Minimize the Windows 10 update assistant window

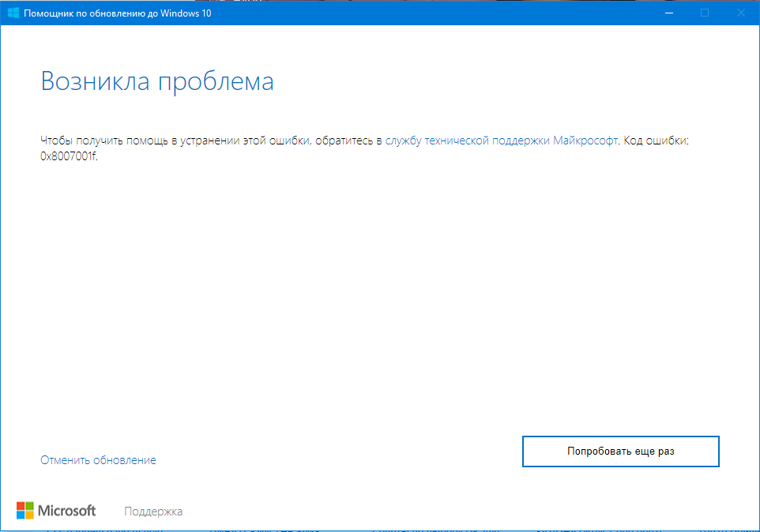(x=669, y=13)
